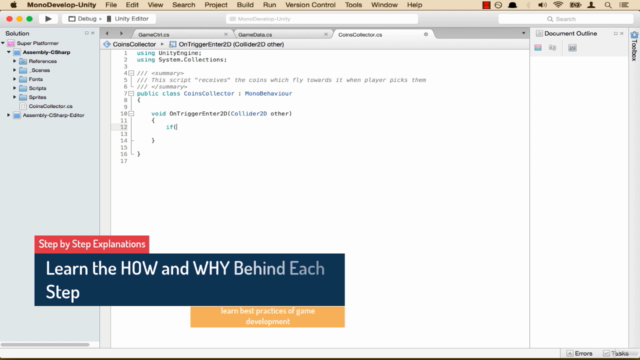Select the Sprites folder icon

pos(23,97)
